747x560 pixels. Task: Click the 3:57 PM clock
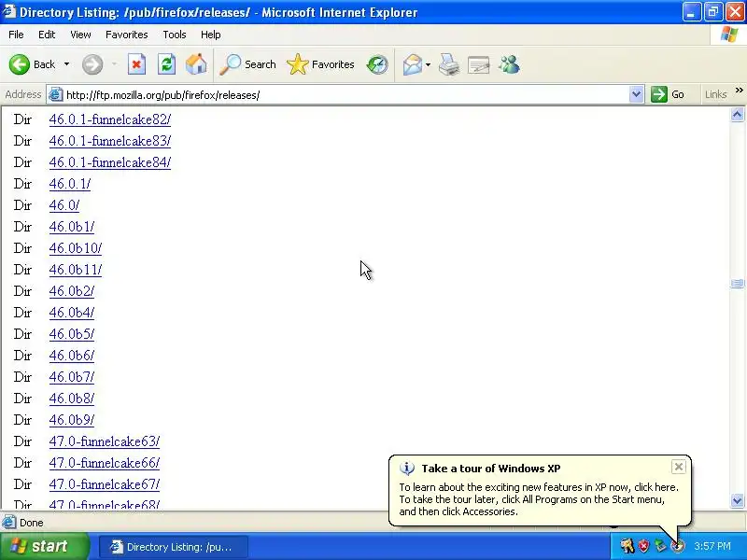(712, 546)
